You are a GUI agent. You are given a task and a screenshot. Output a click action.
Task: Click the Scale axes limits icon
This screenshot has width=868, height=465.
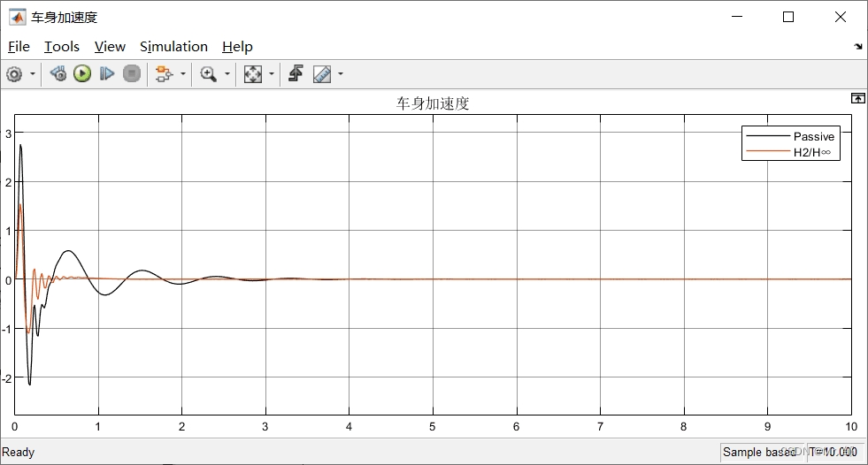point(253,73)
